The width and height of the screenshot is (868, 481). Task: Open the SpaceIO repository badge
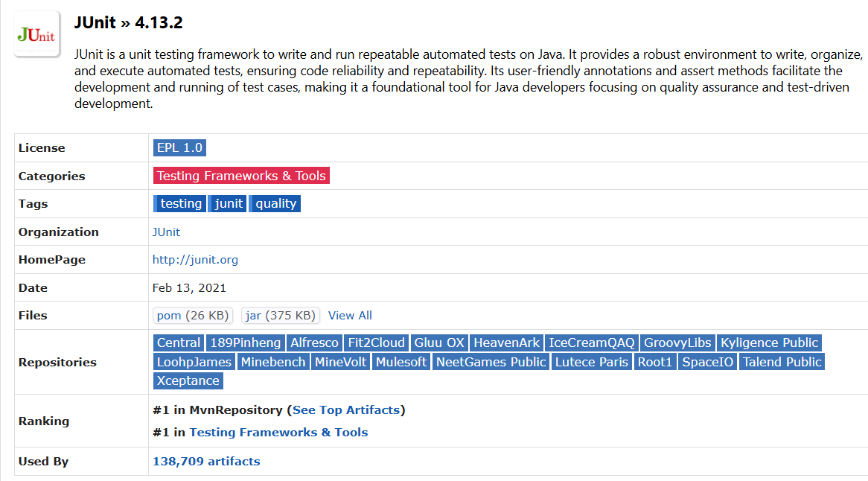(707, 362)
